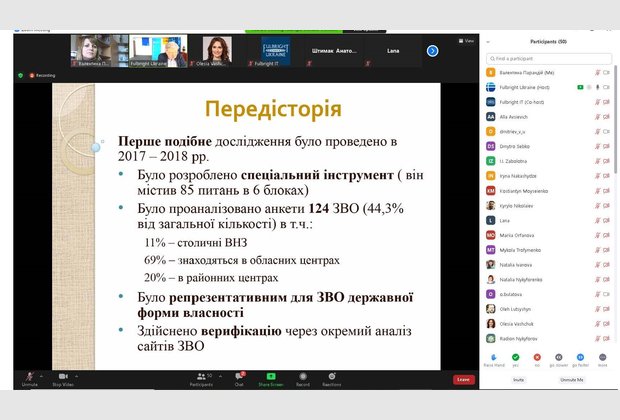Unmute the microphone in the meeting toolbar
The width and height of the screenshot is (620, 420).
[x=30, y=379]
